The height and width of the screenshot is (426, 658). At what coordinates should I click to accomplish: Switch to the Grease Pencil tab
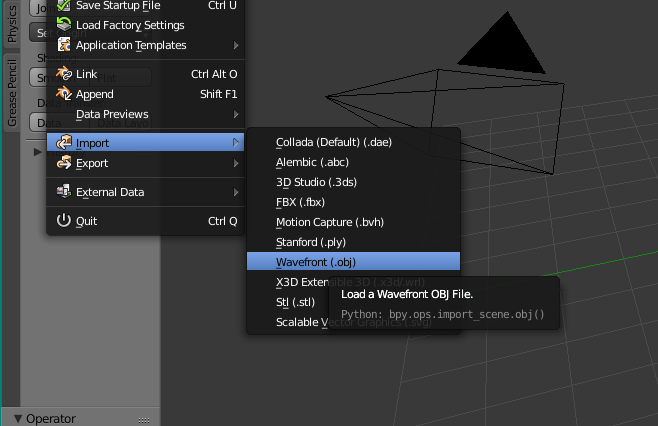12,91
